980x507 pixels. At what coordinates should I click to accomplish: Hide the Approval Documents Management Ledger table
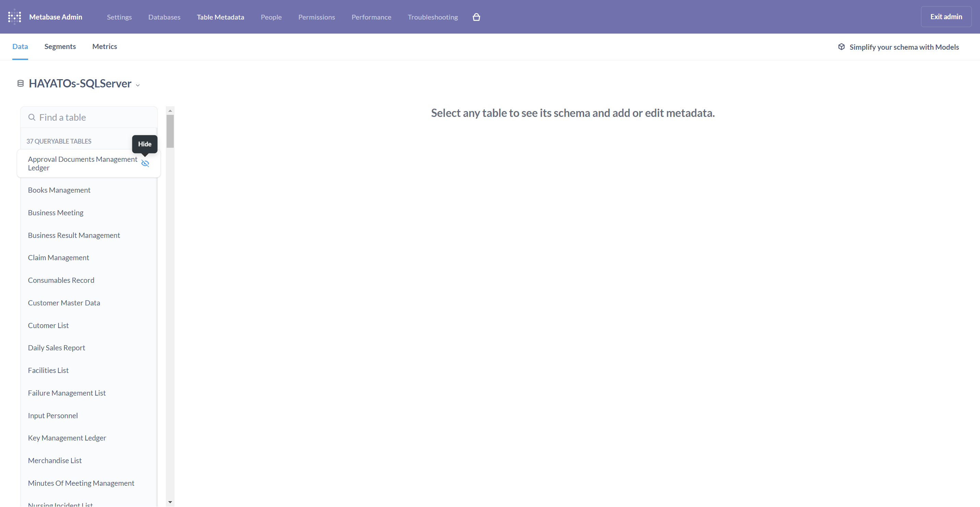click(145, 164)
